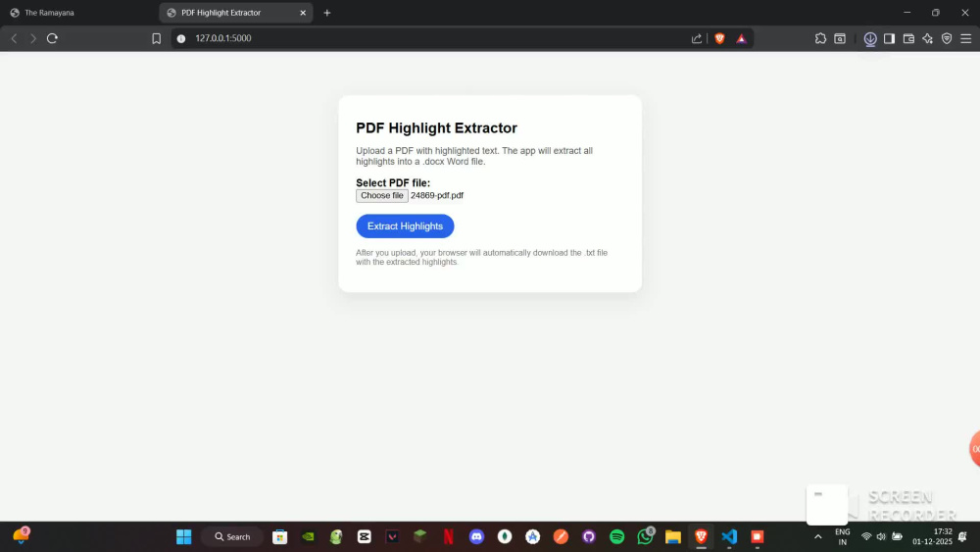Click the selected file name 24869-pdf.pdf

[x=437, y=196]
